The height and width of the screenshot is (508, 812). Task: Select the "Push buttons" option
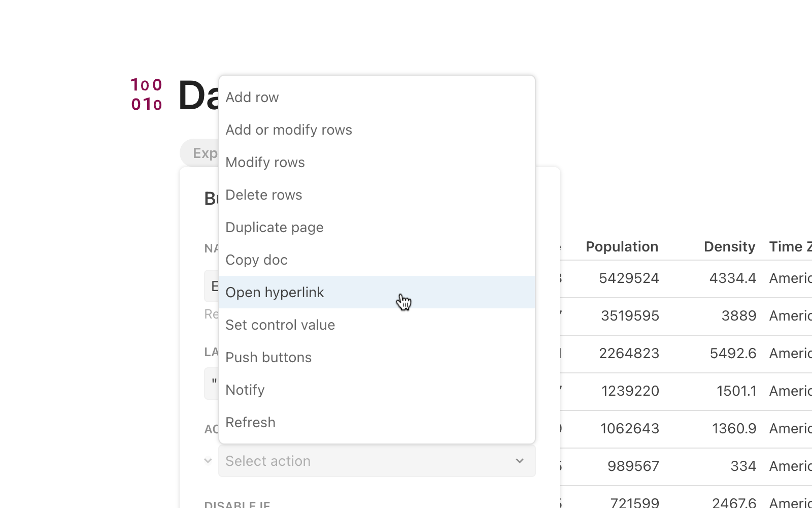(x=268, y=357)
